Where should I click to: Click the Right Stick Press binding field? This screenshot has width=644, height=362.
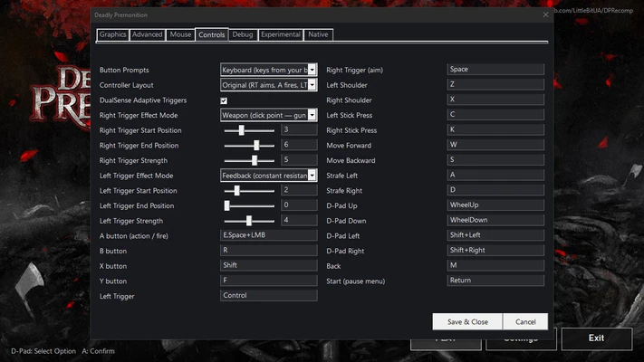click(x=495, y=129)
